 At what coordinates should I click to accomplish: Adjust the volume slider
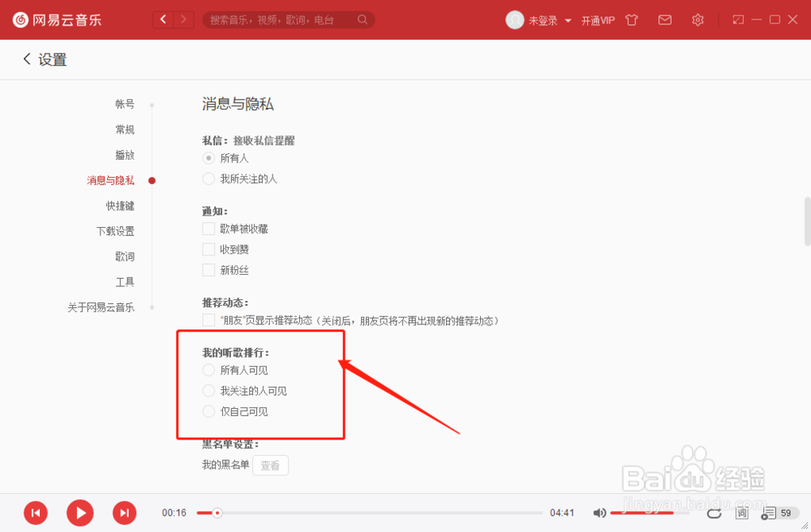[x=650, y=513]
